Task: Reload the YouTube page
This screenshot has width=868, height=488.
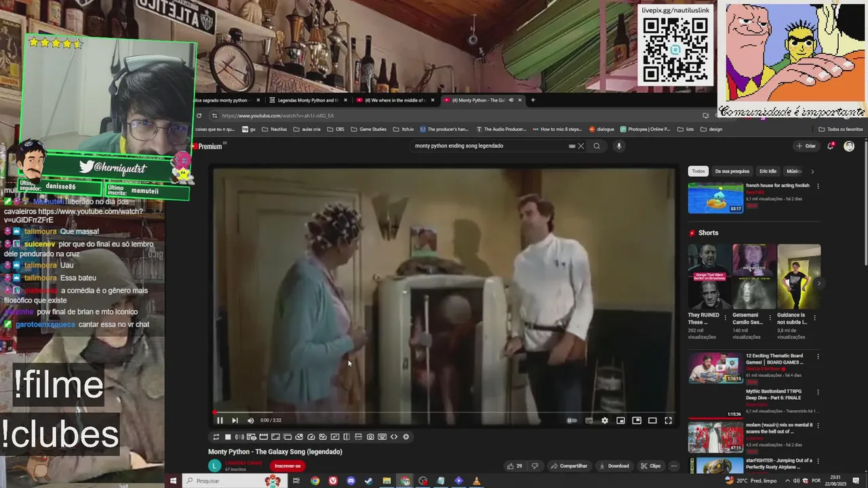Action: (x=199, y=115)
